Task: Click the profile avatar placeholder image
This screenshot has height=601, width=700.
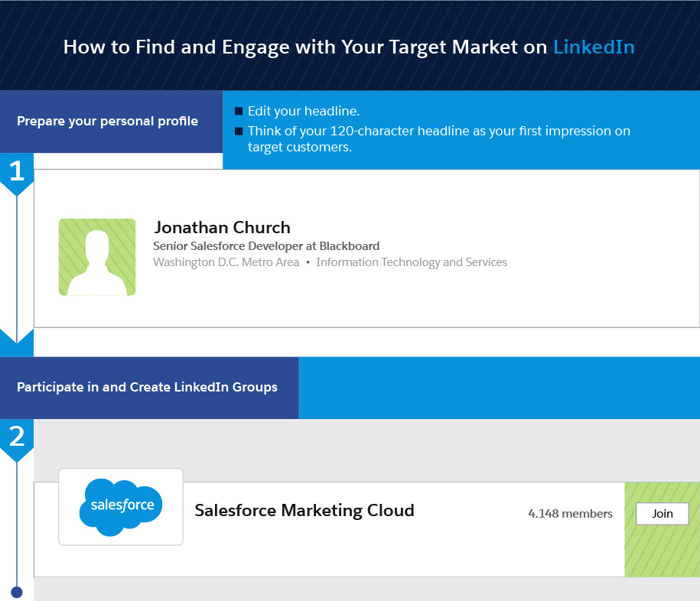Action: click(x=97, y=257)
